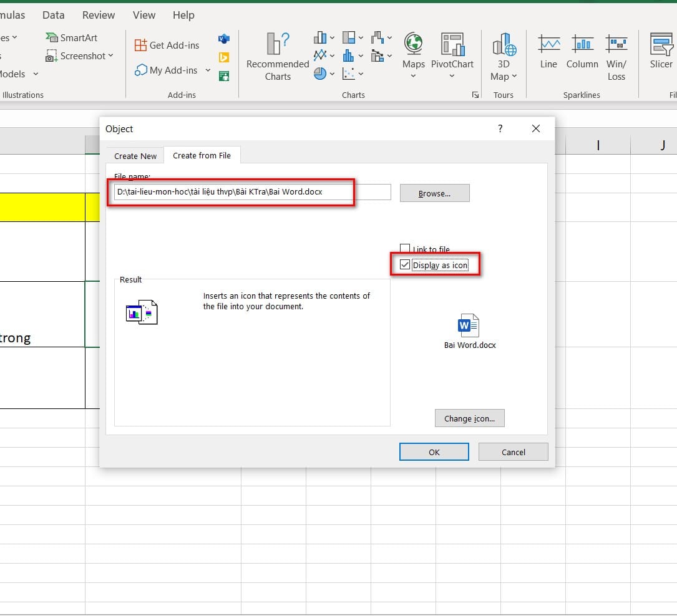Viewport: 677px width, 616px height.
Task: Click the Get Add-ins button
Action: [167, 45]
